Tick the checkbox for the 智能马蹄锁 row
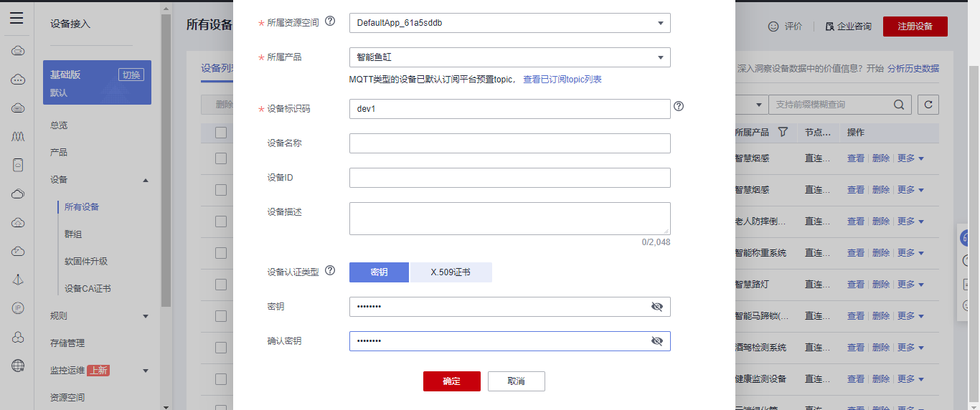 [x=221, y=316]
